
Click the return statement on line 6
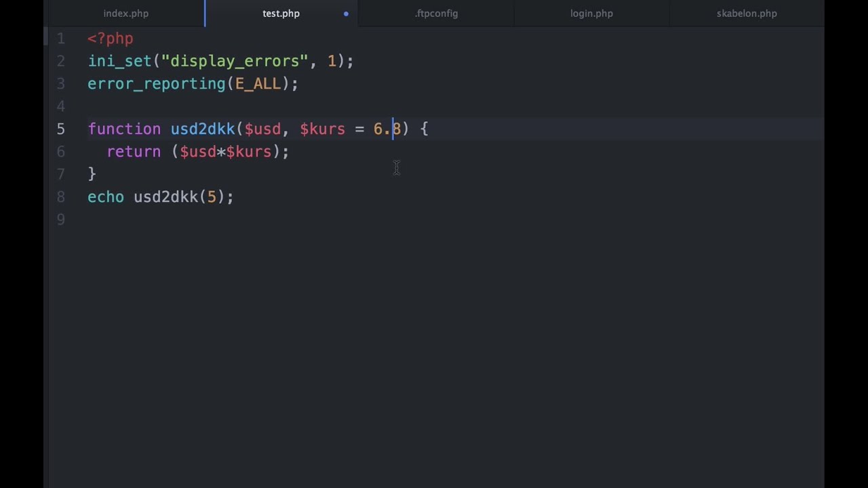coord(133,152)
